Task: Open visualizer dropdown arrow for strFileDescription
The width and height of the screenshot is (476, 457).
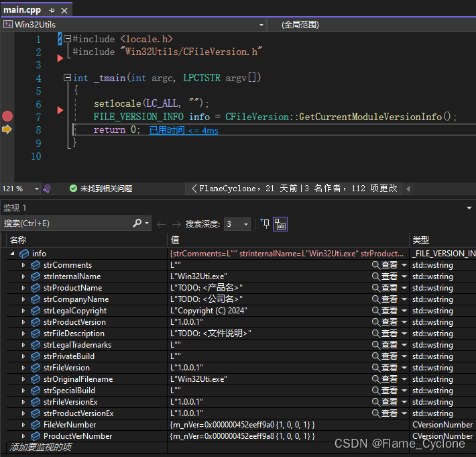Action: (x=404, y=334)
